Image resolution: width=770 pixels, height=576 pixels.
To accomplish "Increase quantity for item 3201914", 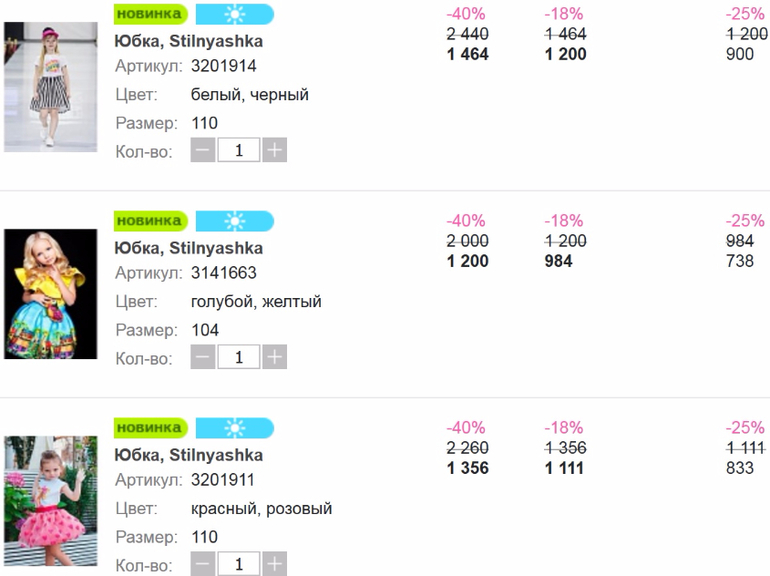I will (274, 151).
